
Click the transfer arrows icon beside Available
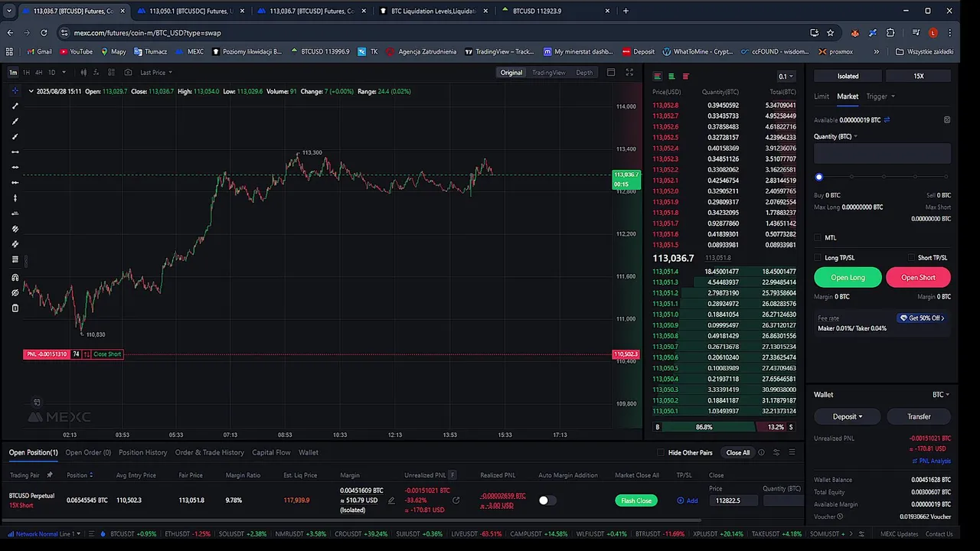pyautogui.click(x=887, y=120)
